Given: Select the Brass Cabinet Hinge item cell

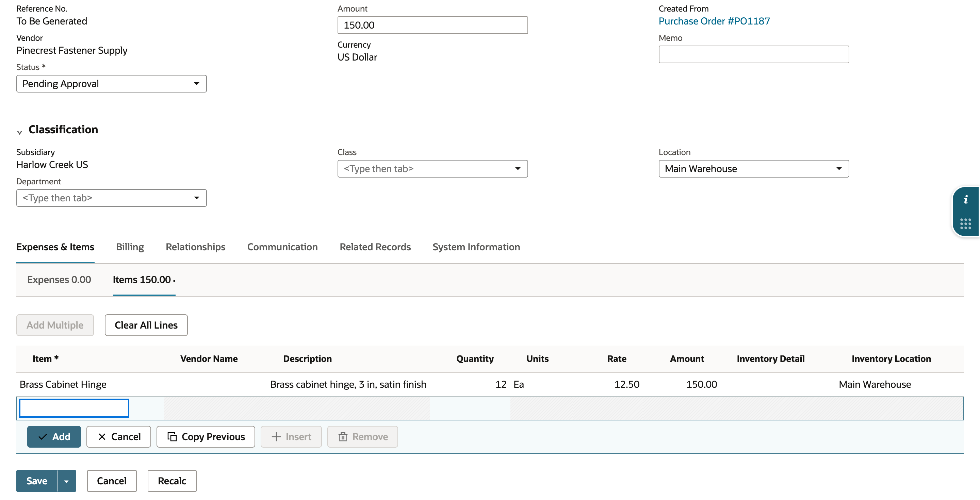Looking at the screenshot, I should (63, 384).
